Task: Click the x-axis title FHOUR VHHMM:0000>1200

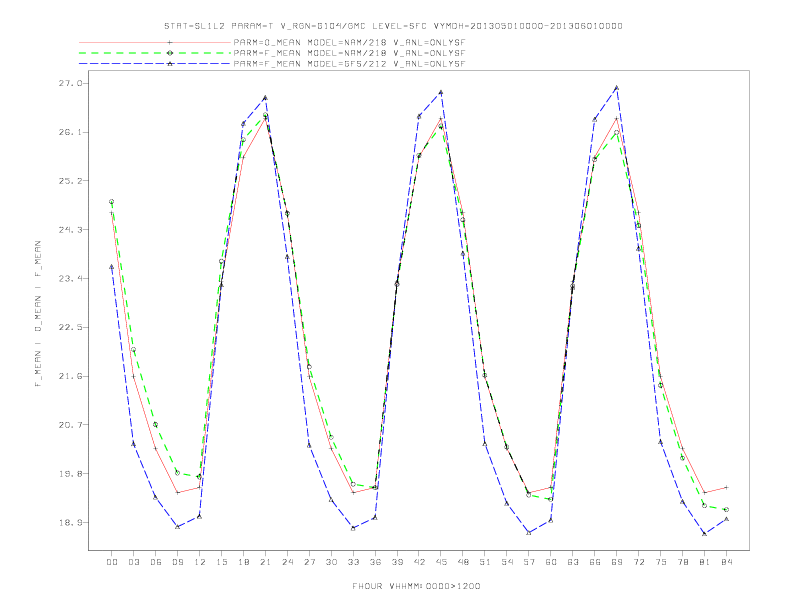Action: click(x=416, y=586)
